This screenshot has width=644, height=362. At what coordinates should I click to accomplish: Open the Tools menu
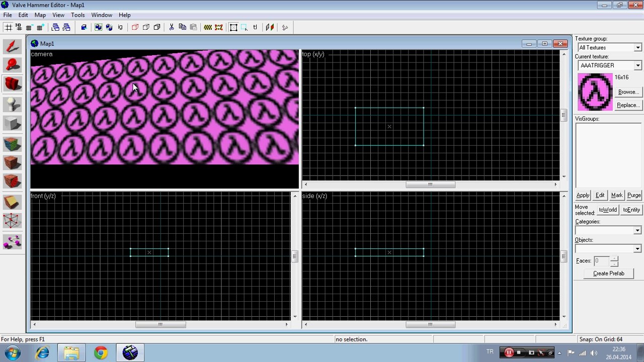coord(77,15)
